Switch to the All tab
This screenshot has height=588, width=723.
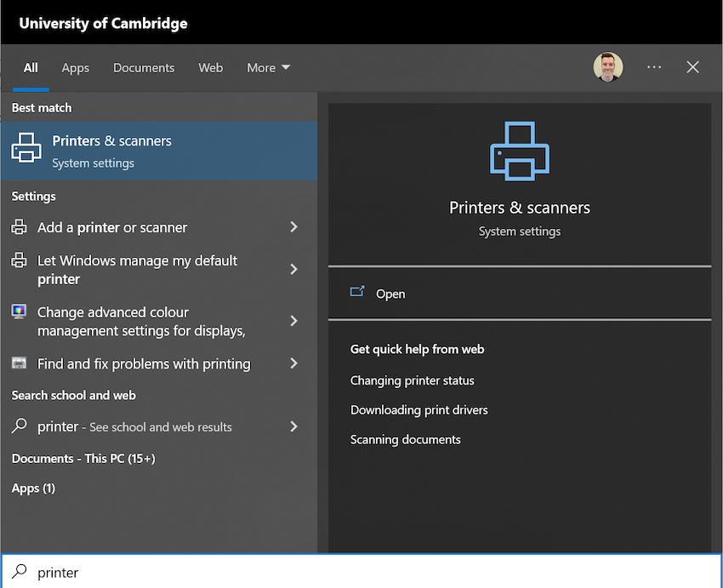coord(31,68)
